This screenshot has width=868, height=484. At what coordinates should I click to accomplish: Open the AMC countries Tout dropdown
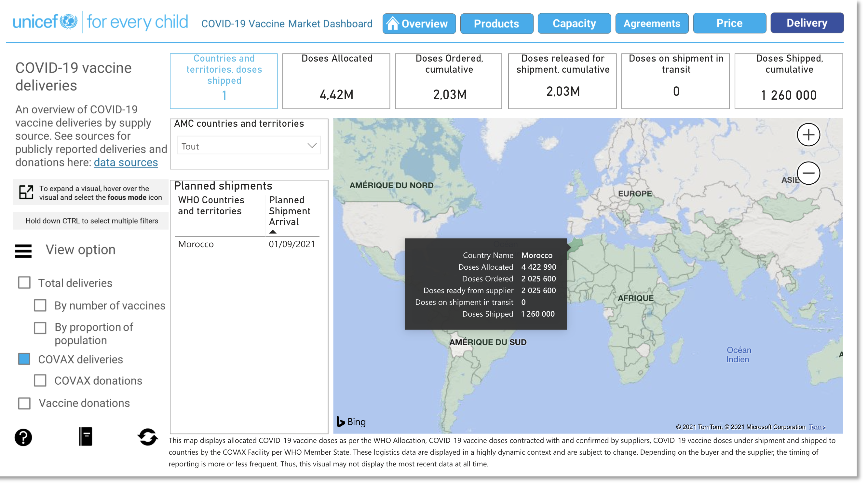click(x=249, y=146)
